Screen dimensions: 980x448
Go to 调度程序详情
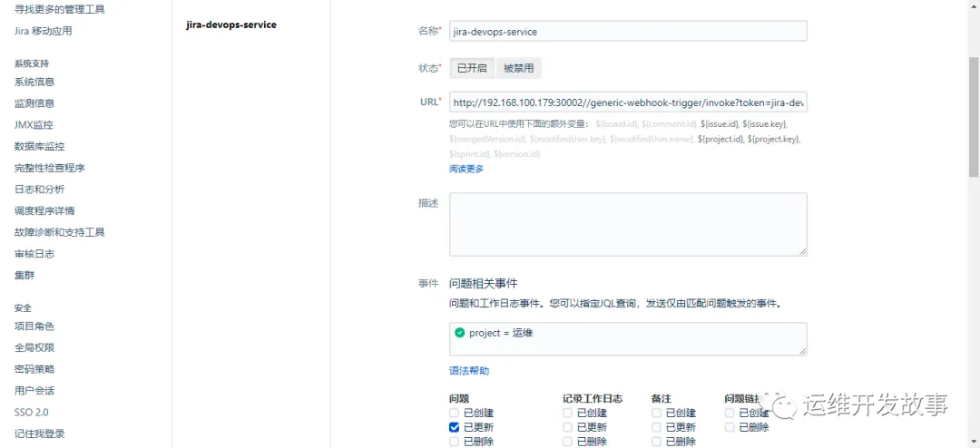(x=44, y=211)
